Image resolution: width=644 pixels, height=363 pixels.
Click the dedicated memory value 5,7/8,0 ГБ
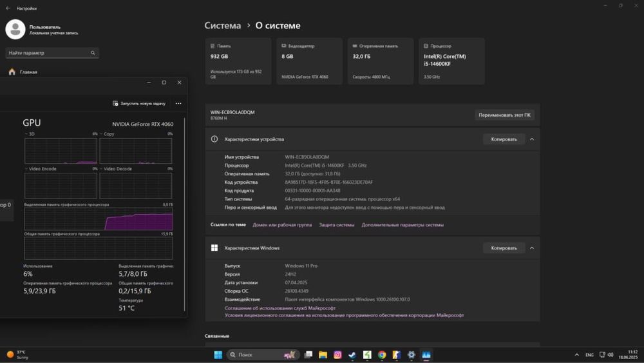point(133,274)
